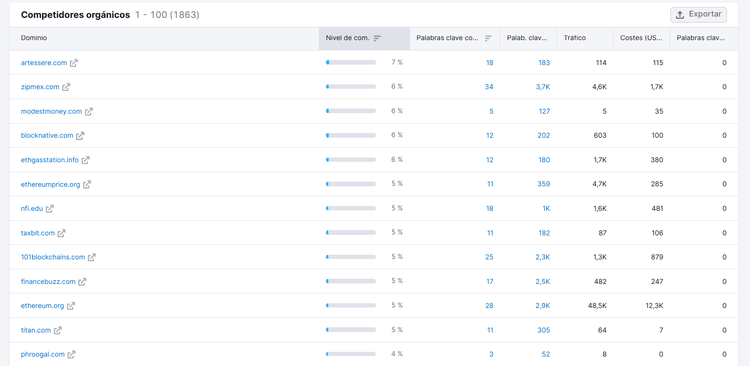This screenshot has height=366, width=750.
Task: Click the competition level bar for artessere.com
Action: tap(351, 62)
